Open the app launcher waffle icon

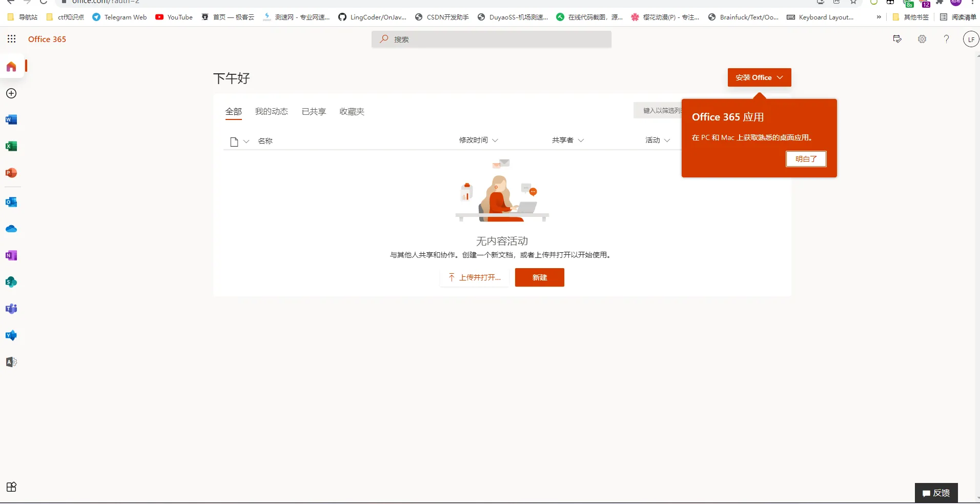tap(11, 39)
